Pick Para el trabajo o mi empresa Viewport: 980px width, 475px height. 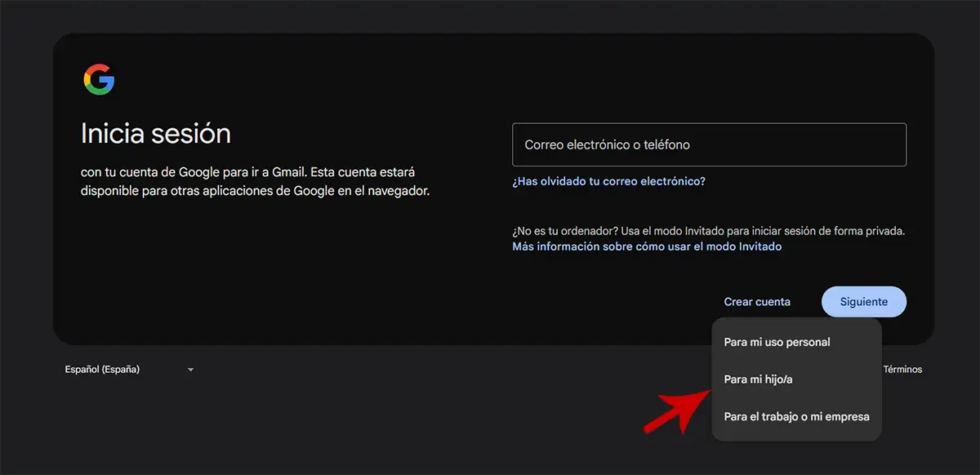tap(796, 416)
